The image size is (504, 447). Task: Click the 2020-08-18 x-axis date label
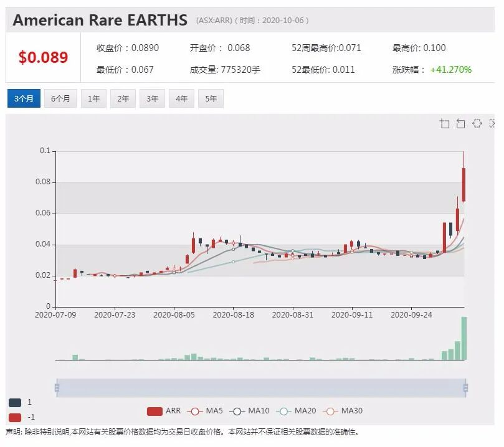click(234, 314)
